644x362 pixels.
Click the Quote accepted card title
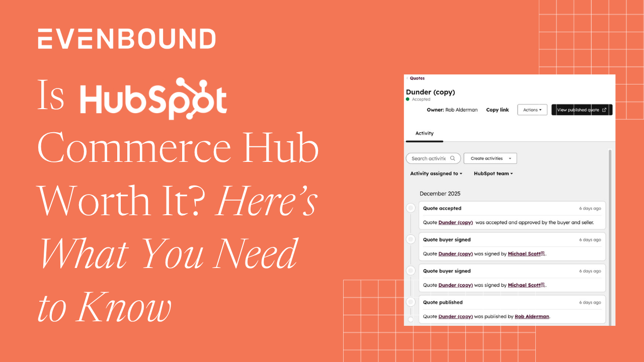tap(442, 208)
